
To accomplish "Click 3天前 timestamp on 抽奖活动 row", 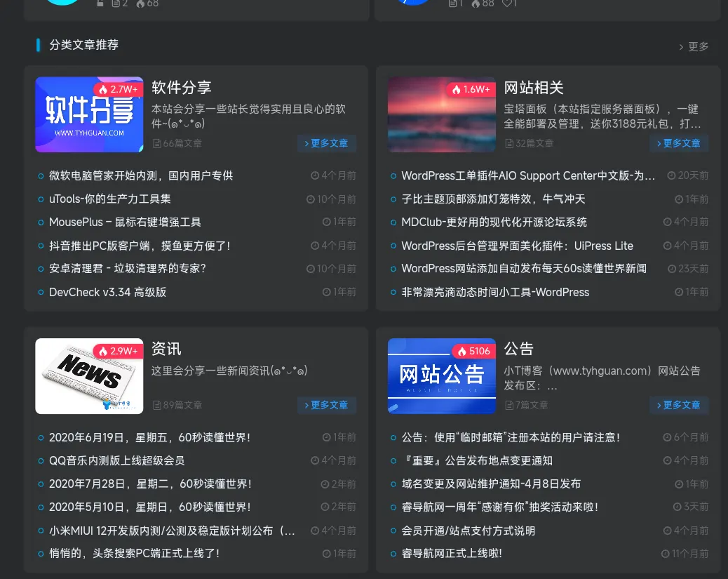I will [x=691, y=507].
